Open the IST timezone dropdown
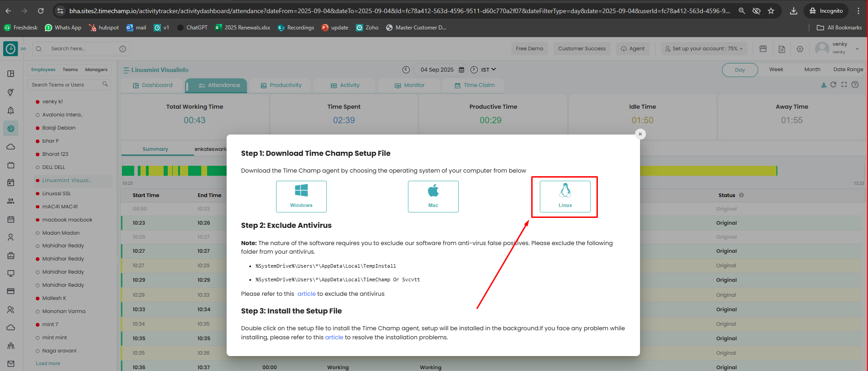 point(489,70)
